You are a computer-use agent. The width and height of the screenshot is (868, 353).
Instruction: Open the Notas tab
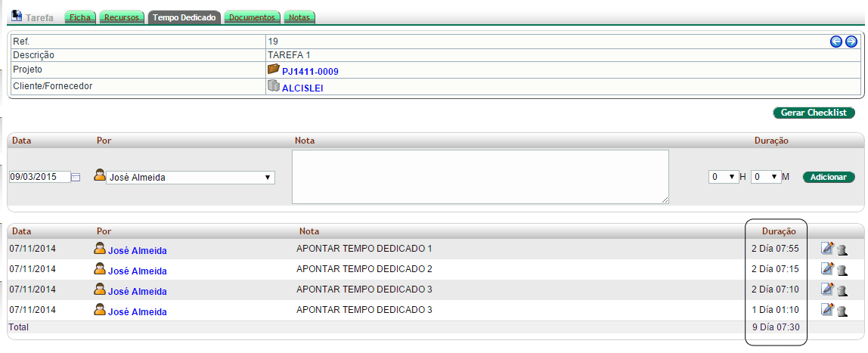point(299,17)
